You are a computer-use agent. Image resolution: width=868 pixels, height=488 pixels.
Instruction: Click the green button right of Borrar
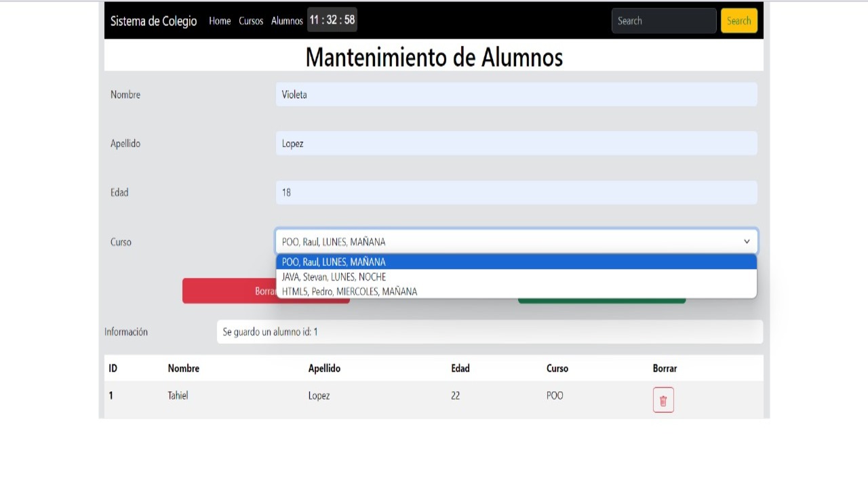(601, 300)
